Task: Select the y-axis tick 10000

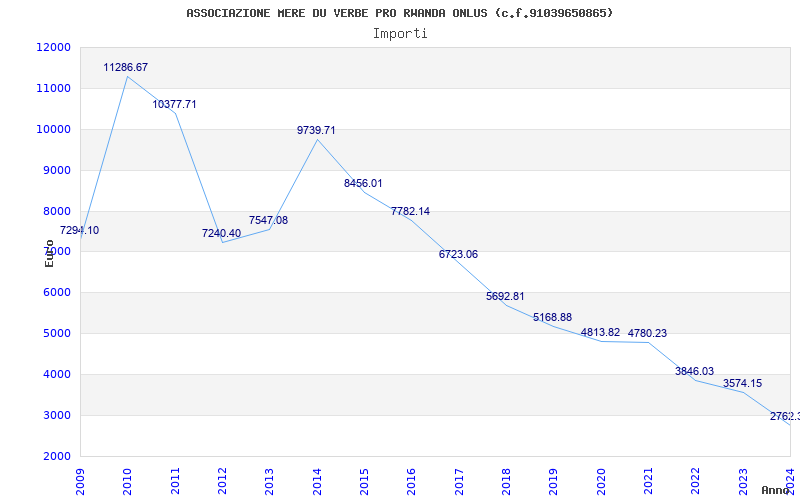Action: coord(54,129)
